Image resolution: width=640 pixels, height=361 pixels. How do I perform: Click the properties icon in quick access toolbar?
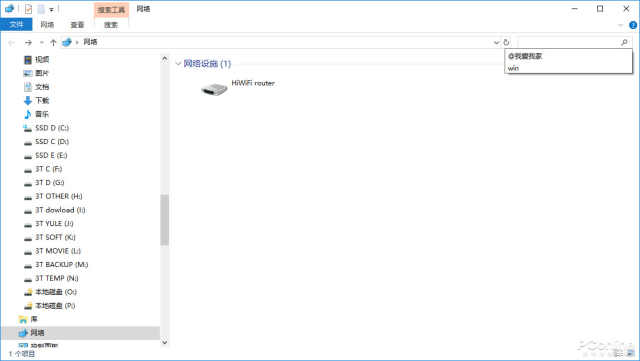pos(28,9)
